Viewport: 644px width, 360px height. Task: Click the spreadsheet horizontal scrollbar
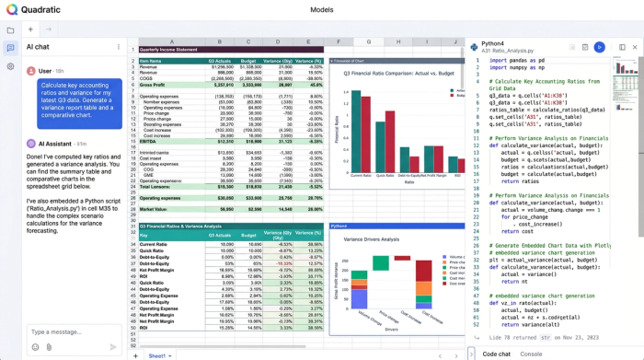[223, 346]
